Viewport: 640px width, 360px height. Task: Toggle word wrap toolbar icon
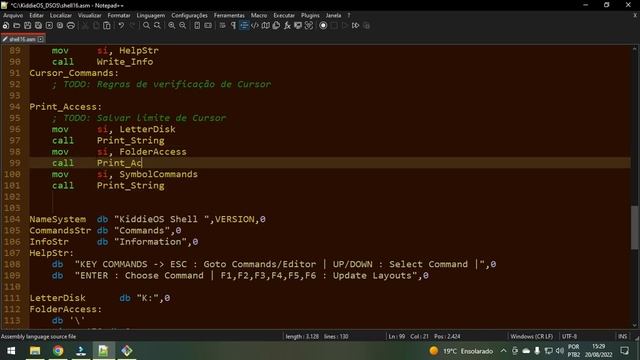pos(222,25)
